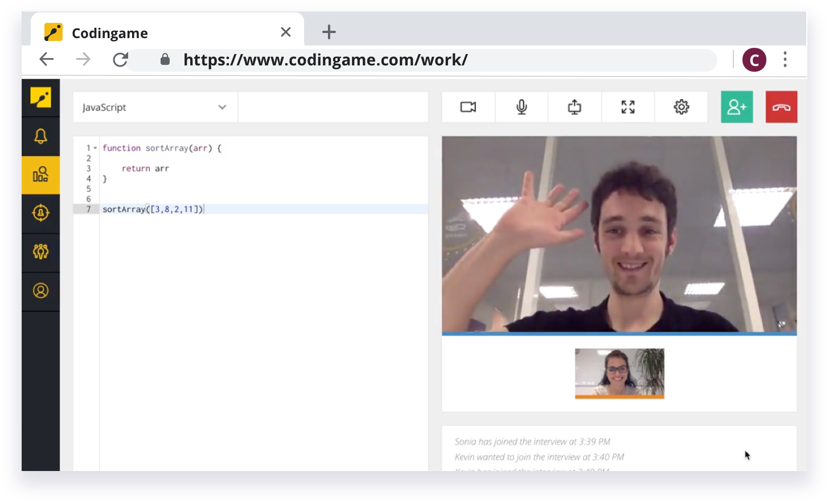
Task: View site security lock info
Action: click(x=165, y=59)
